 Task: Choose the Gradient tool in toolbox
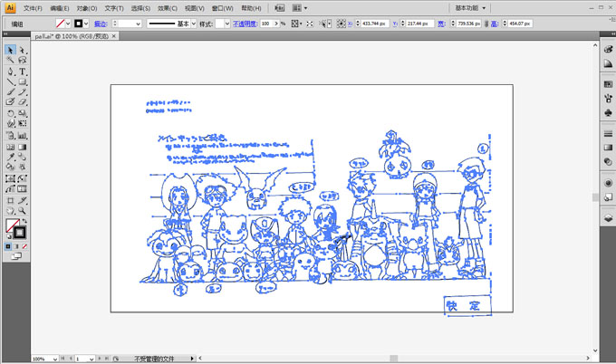tap(23, 147)
